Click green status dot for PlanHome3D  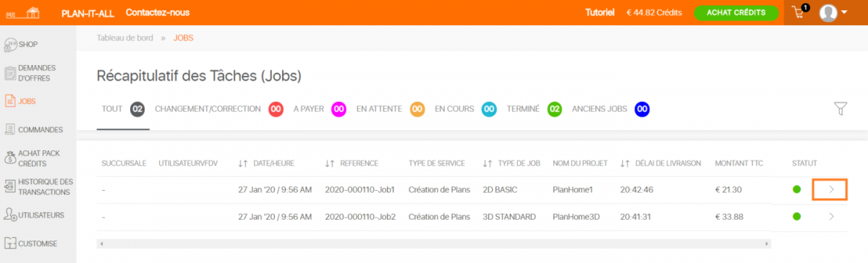coord(797,216)
